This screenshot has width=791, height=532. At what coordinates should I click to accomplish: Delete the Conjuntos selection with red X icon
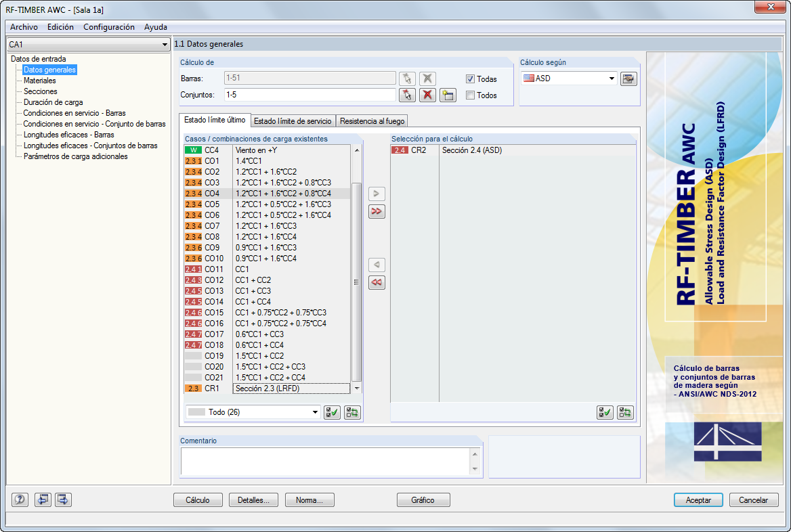(427, 95)
